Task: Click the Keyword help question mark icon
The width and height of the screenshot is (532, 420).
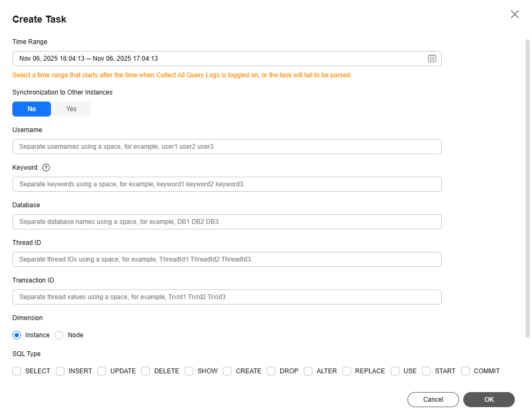Action: (x=46, y=168)
